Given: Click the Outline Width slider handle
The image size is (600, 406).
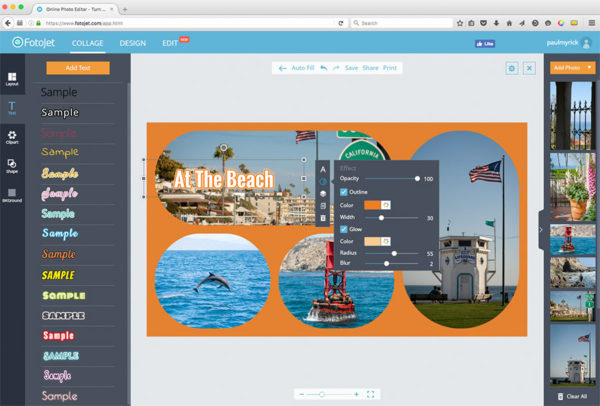Looking at the screenshot, I should click(x=381, y=218).
